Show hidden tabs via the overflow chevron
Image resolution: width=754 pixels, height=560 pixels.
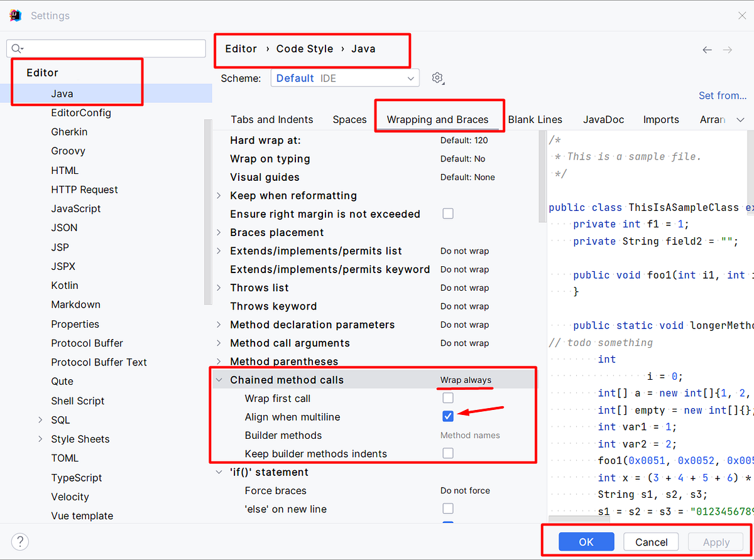[x=740, y=119]
